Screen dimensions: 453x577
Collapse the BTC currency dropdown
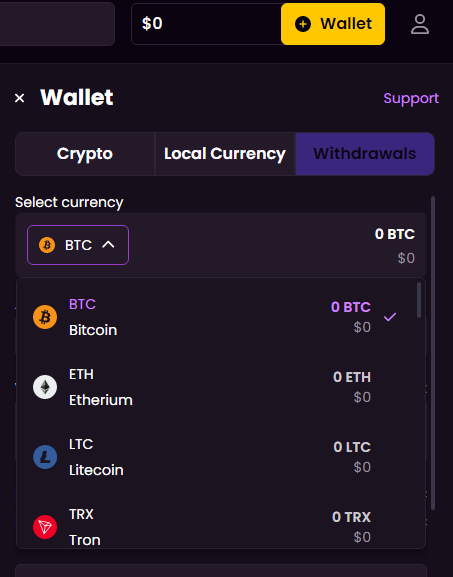click(x=78, y=245)
